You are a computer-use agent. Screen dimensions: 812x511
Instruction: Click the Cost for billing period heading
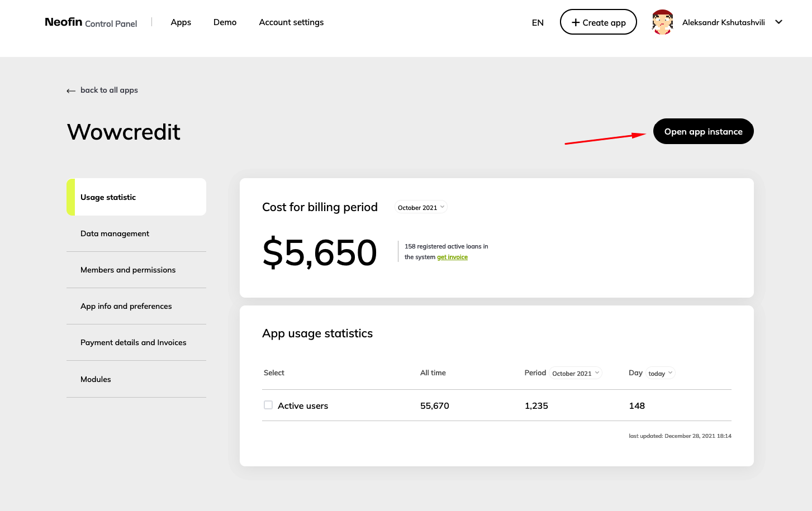tap(320, 207)
